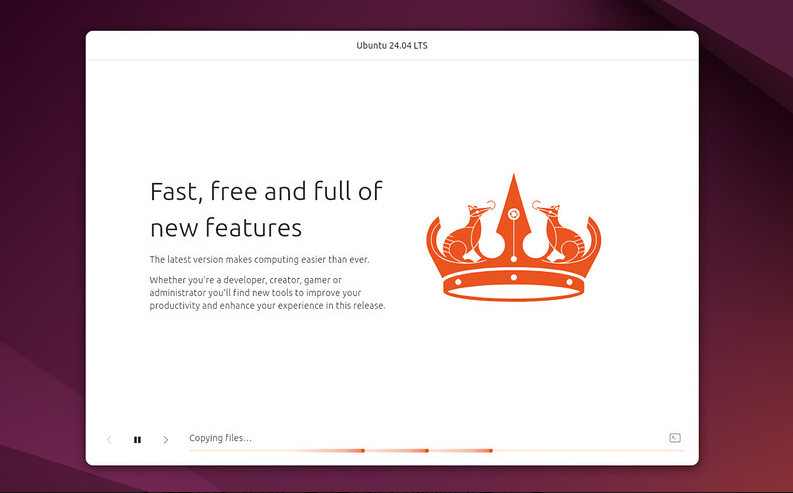Click the paragraph starting "Whether you're a developer"

point(268,293)
